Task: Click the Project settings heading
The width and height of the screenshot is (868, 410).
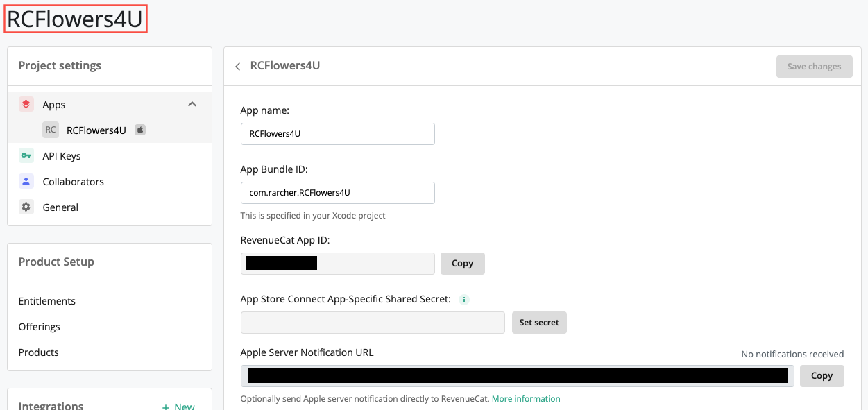Action: pyautogui.click(x=60, y=66)
